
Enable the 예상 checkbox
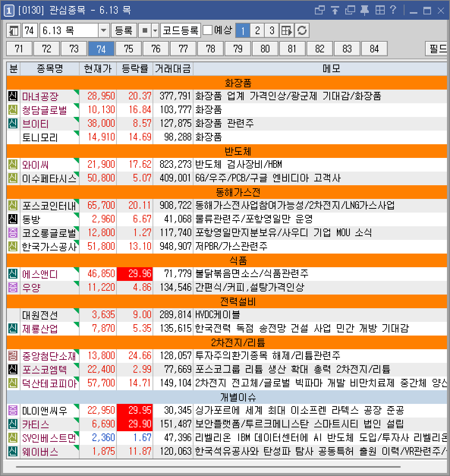coord(208,30)
